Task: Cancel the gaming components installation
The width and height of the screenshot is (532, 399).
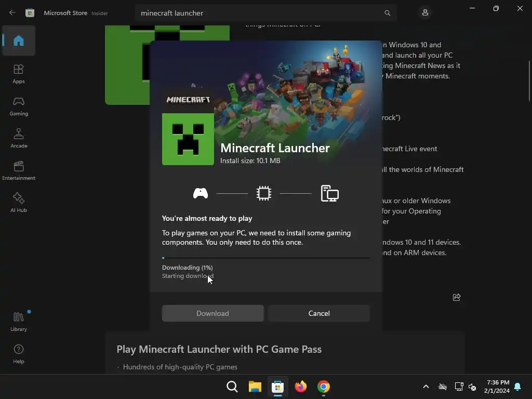Action: tap(319, 313)
